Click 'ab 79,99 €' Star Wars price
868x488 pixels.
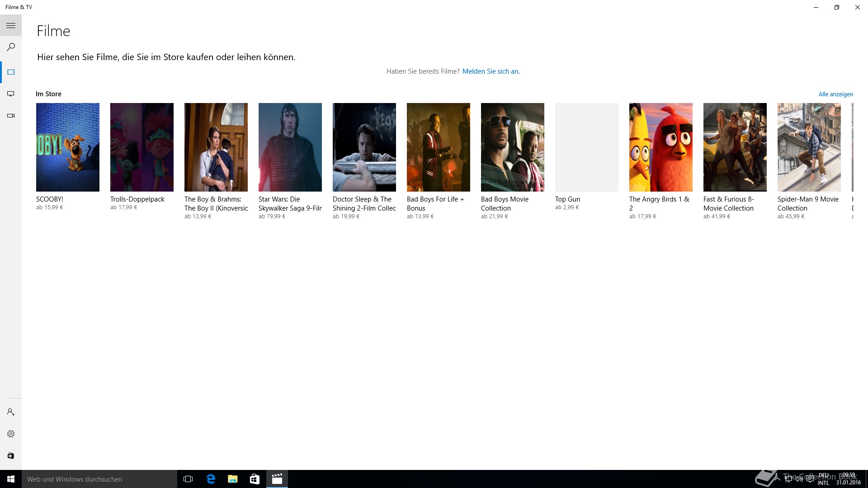272,216
